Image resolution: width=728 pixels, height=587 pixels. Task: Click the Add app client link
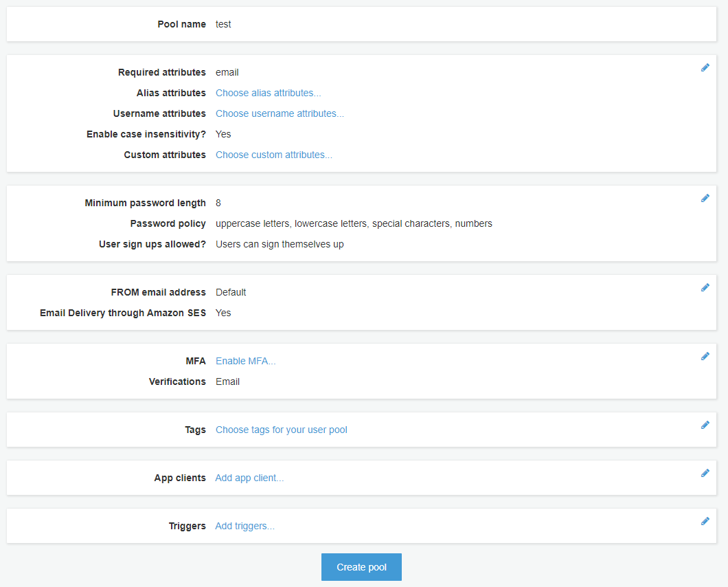(x=249, y=478)
